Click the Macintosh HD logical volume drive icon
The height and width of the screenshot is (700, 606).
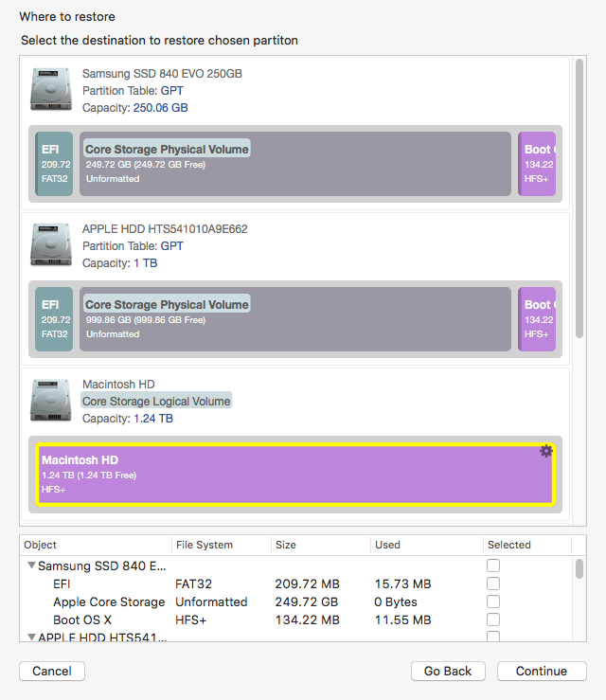51,401
